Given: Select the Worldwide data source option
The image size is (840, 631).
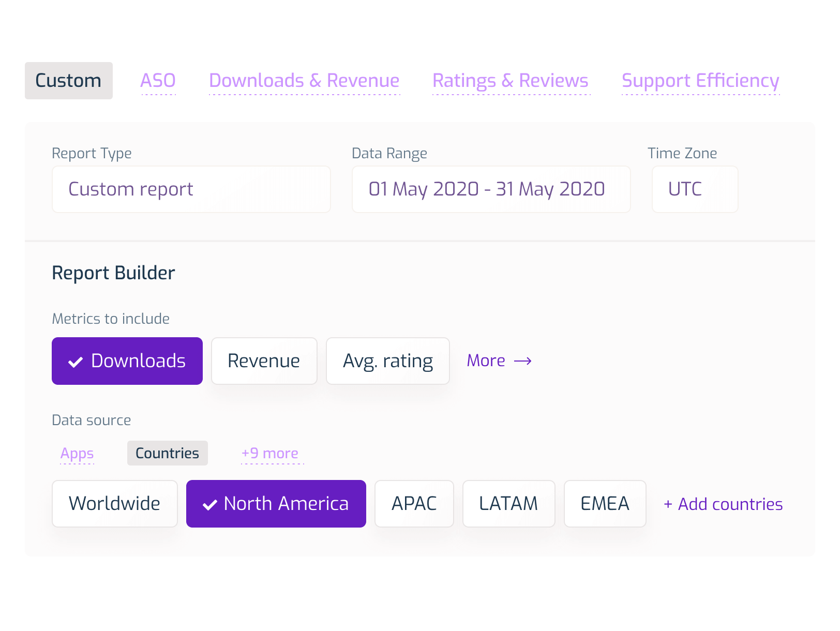Looking at the screenshot, I should [x=114, y=503].
